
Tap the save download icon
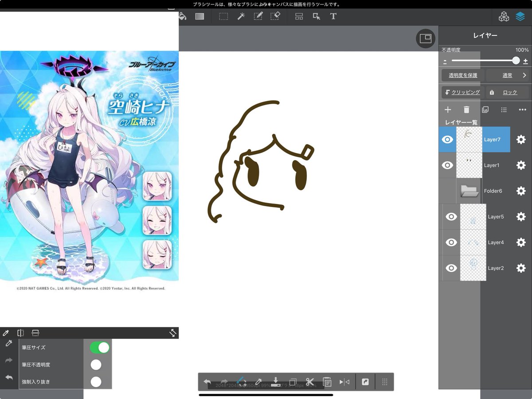(x=275, y=382)
